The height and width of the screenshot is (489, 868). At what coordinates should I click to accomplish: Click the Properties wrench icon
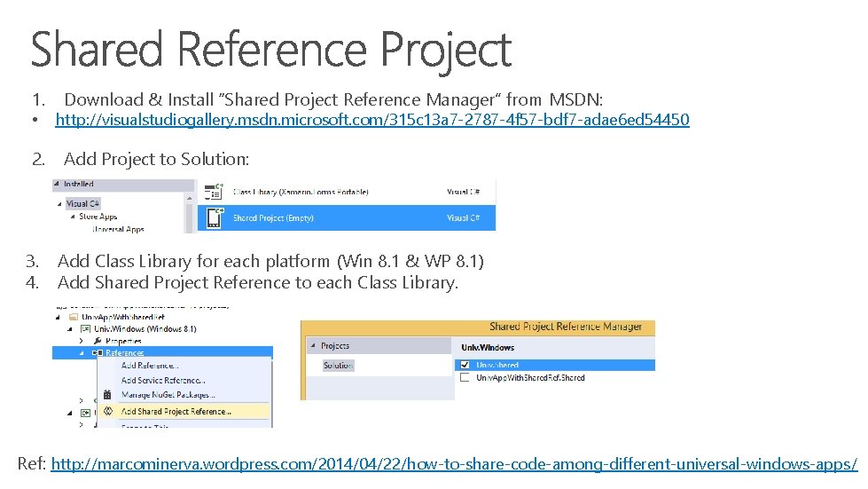tap(98, 341)
